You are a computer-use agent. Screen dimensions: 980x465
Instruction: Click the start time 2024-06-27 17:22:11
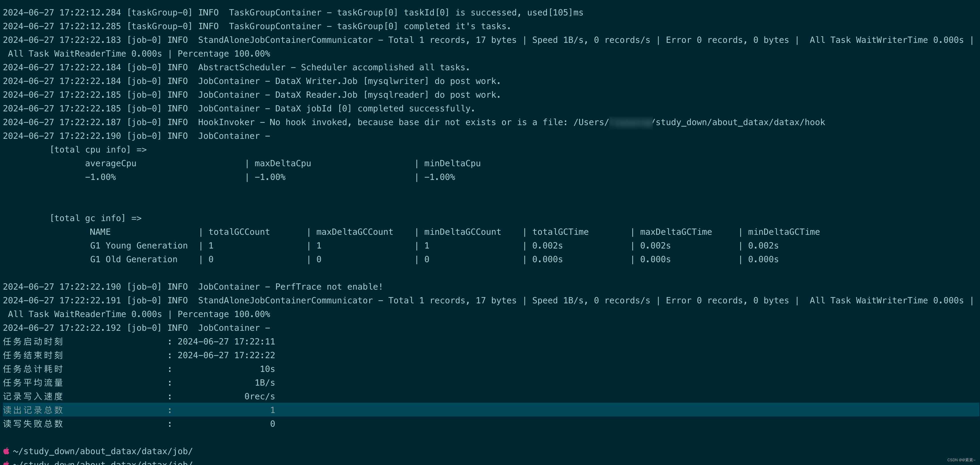point(226,341)
